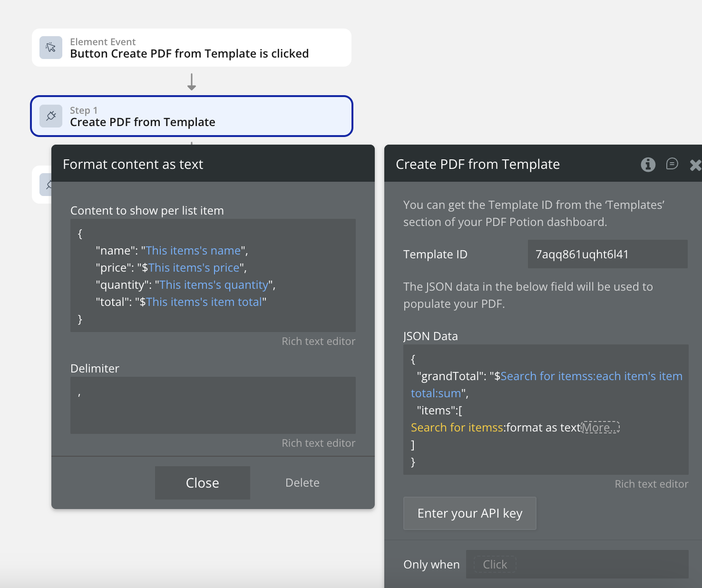Open Rich text editor under JSON Data
The width and height of the screenshot is (702, 588).
(651, 484)
